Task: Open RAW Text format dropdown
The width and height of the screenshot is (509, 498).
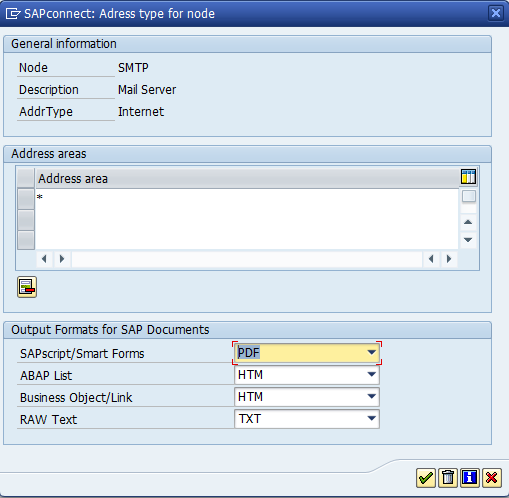Action: (x=371, y=419)
